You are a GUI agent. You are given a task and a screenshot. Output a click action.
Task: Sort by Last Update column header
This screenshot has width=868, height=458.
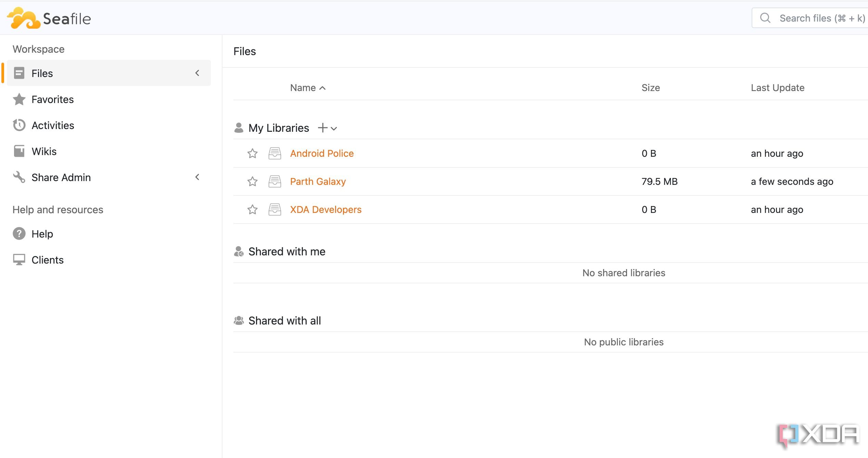pos(777,88)
